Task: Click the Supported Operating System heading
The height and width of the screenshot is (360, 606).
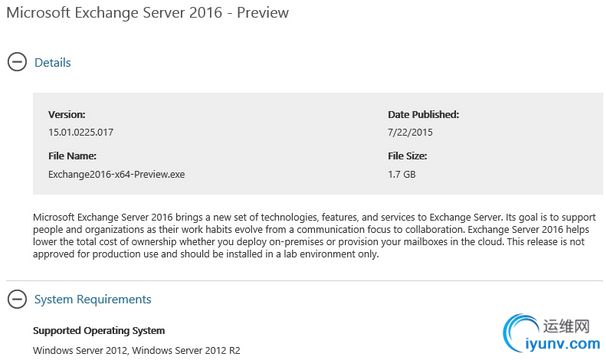Action: click(x=99, y=331)
